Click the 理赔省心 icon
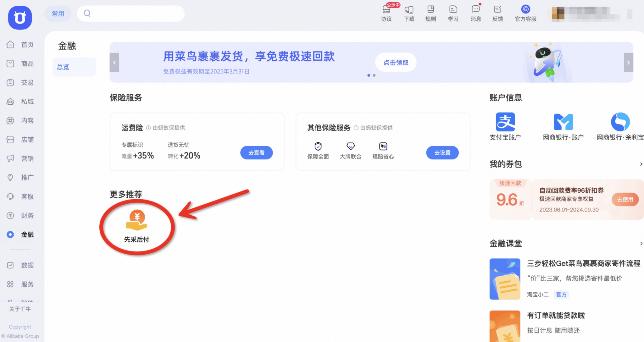Viewport: 644px width, 342px height. 383,146
